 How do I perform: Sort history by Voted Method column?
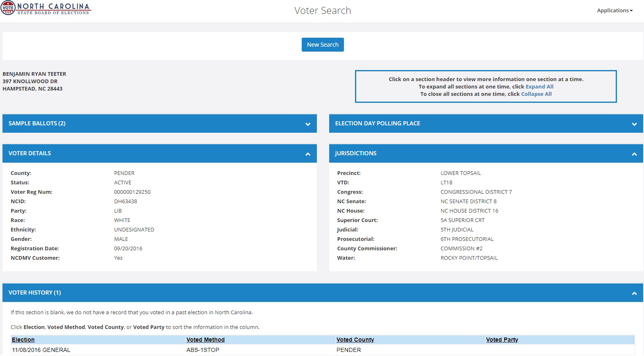click(205, 340)
